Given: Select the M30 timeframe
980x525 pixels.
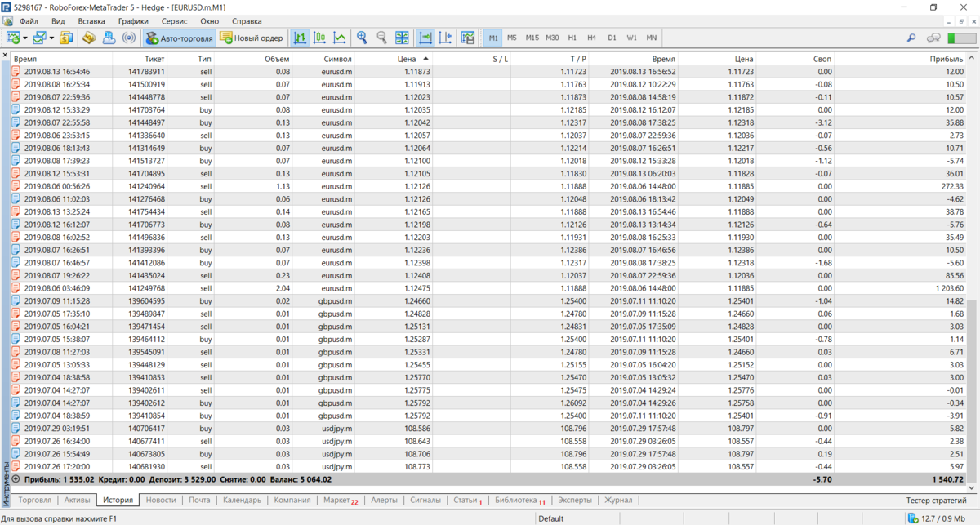Looking at the screenshot, I should click(553, 38).
